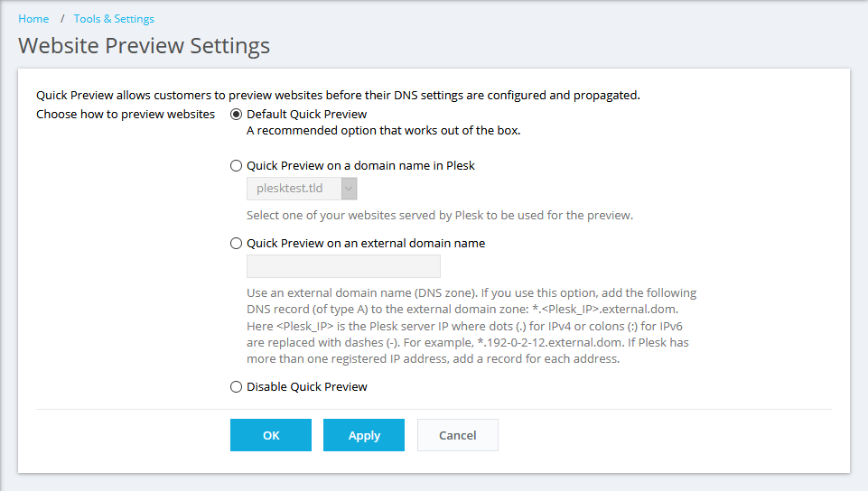Click the Website Preview Settings page heading
868x491 pixels.
[144, 46]
